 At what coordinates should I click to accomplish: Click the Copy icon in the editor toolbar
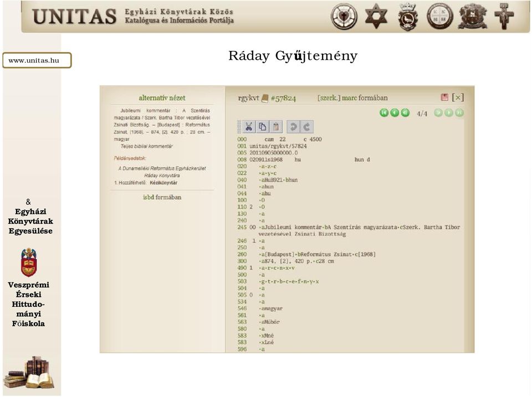(x=262, y=126)
